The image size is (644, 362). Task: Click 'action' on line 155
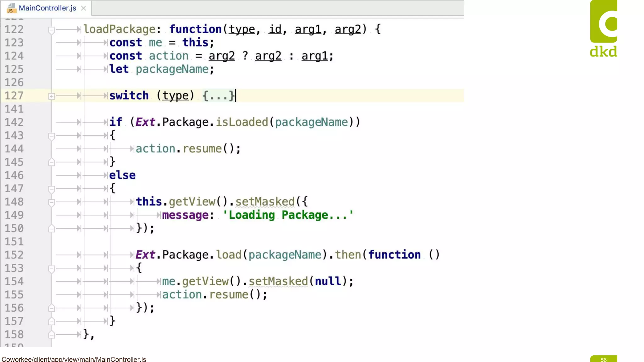coord(182,295)
